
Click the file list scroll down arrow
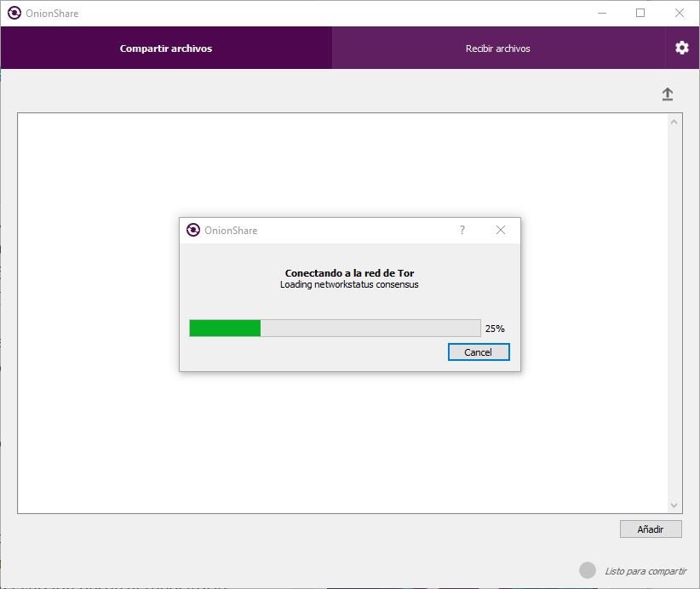point(674,505)
